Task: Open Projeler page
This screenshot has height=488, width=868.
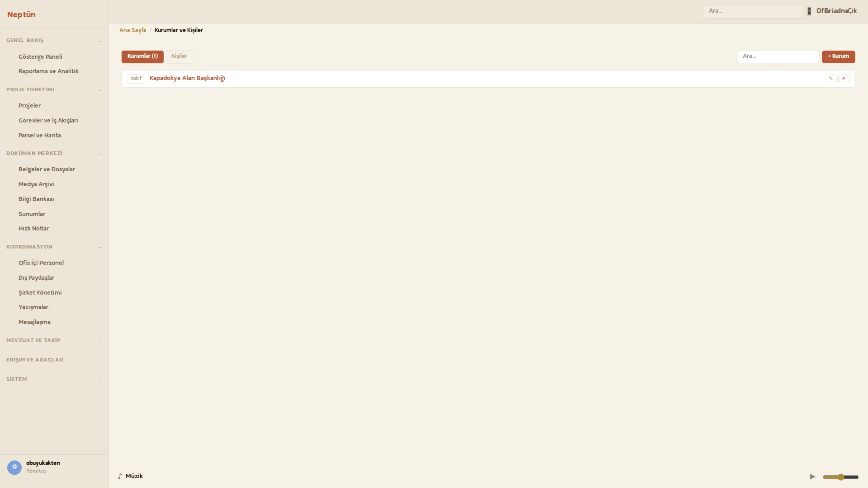Action: (x=29, y=106)
